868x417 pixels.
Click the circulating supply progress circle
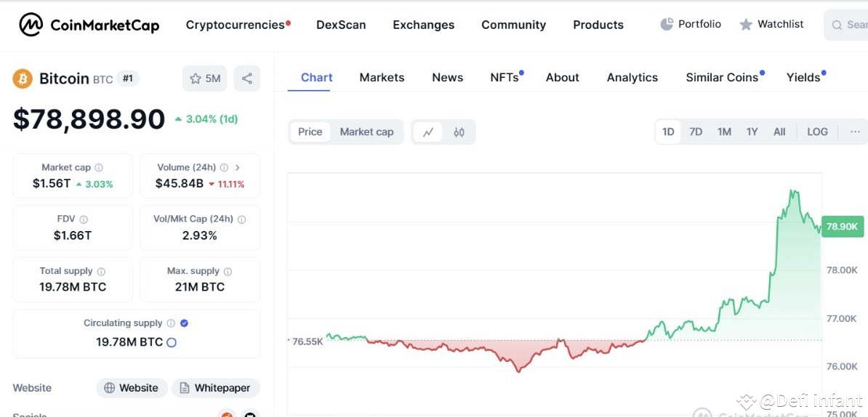[x=172, y=342]
